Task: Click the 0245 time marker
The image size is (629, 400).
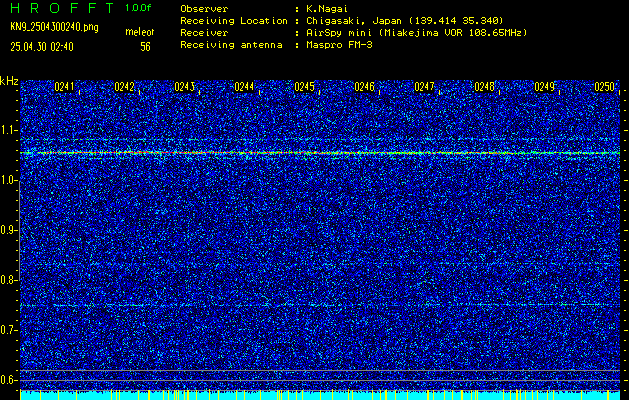Action: click(x=304, y=87)
